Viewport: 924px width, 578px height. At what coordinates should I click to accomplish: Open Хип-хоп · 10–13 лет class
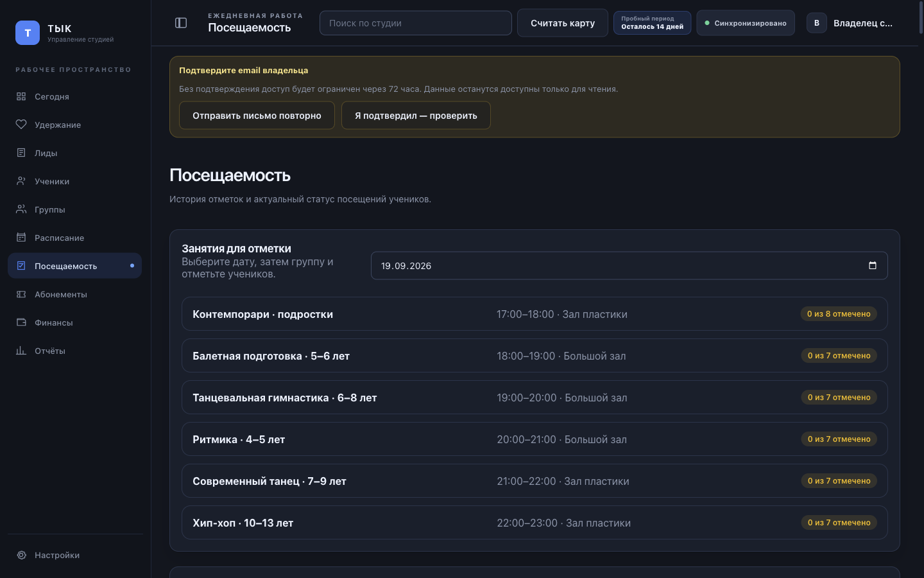coord(535,523)
